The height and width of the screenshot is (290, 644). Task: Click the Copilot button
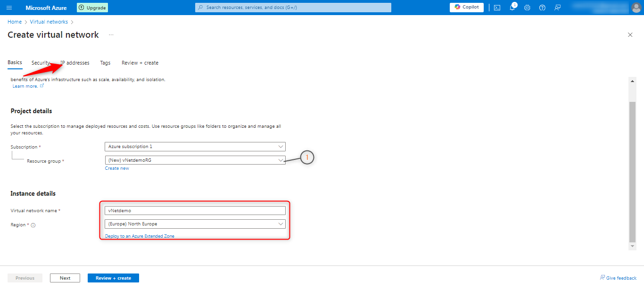tap(467, 7)
